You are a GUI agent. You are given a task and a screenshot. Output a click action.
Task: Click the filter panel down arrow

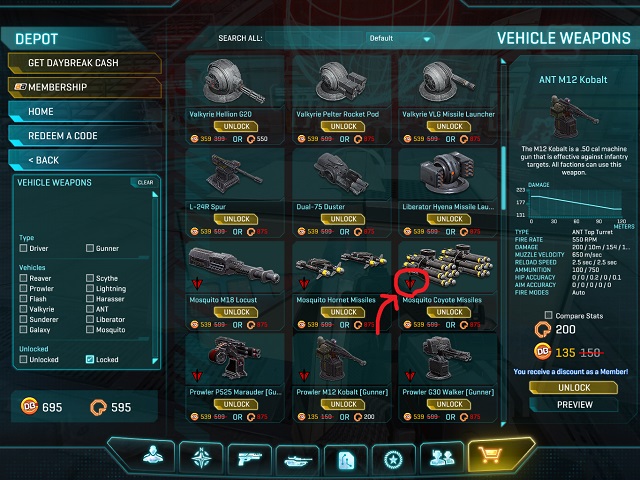pos(155,361)
